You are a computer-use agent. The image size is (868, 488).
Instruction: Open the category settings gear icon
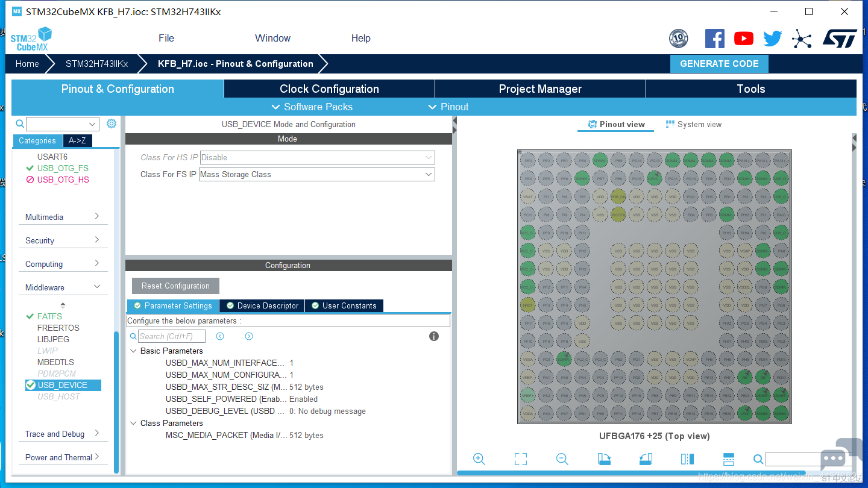point(112,124)
